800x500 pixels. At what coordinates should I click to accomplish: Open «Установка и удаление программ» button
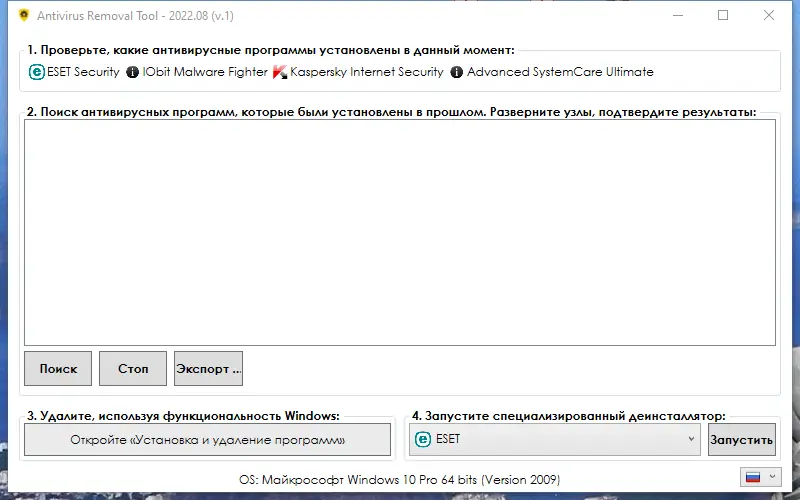pos(208,439)
